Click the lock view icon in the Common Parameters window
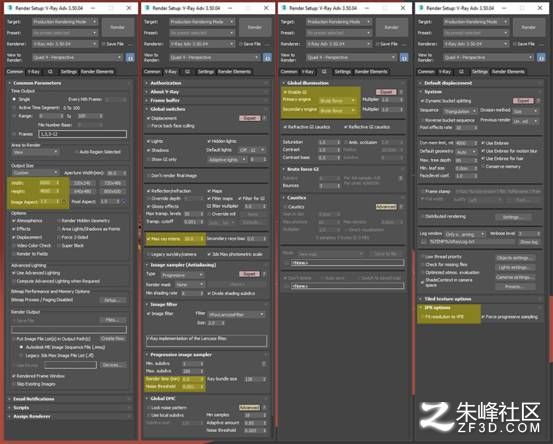This screenshot has height=444, width=553. click(130, 58)
